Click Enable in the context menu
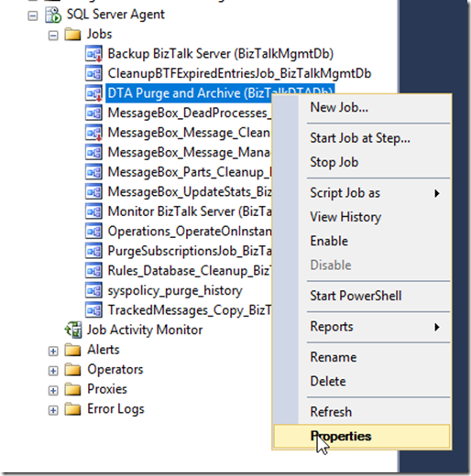Viewport: 471px width, 476px height. 362,241
